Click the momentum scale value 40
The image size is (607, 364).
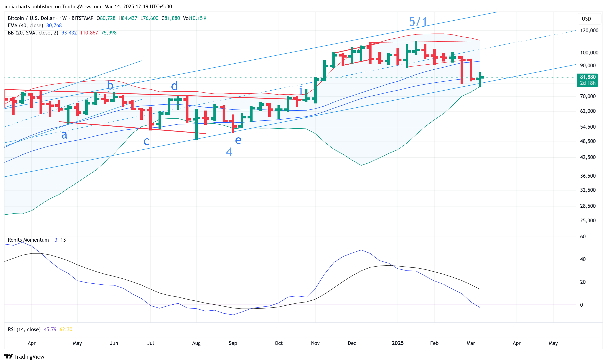583,259
